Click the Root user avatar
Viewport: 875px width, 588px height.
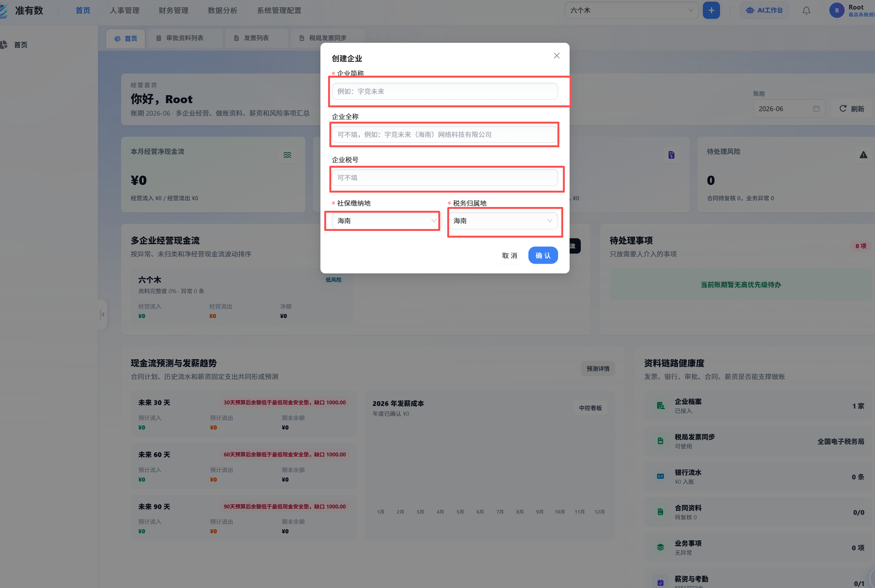pyautogui.click(x=837, y=11)
